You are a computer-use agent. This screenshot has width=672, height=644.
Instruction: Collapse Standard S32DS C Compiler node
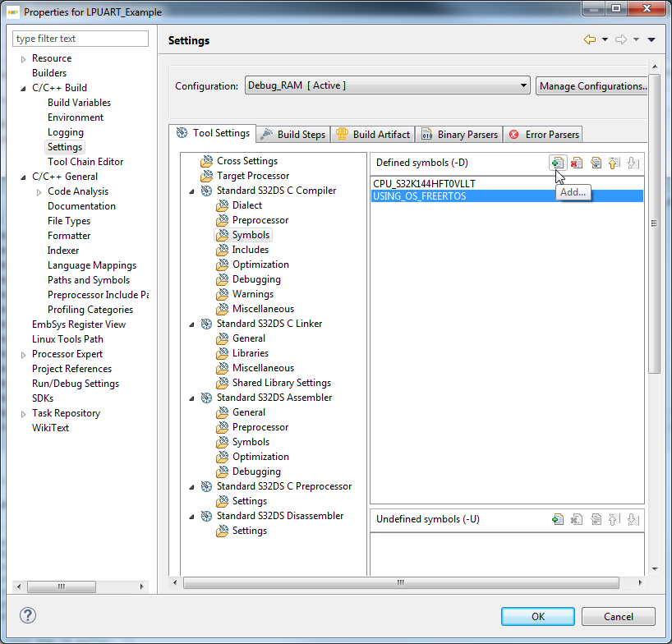(x=191, y=191)
